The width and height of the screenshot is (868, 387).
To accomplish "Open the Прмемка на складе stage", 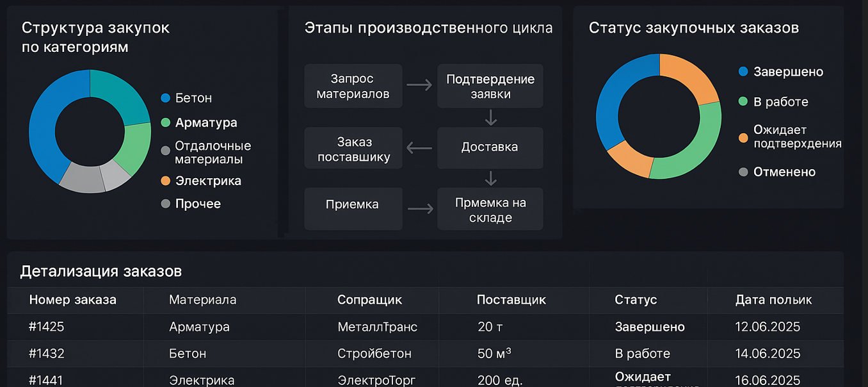I will [x=490, y=210].
